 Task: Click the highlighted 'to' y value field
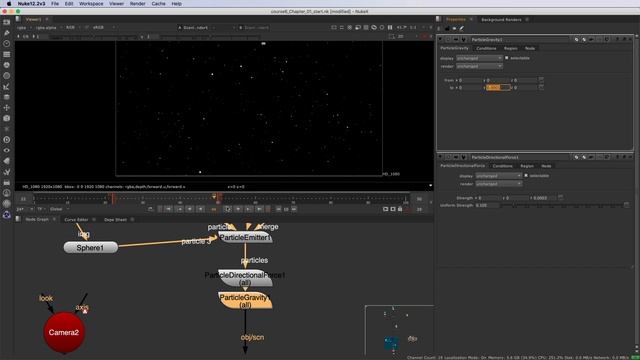coord(498,87)
